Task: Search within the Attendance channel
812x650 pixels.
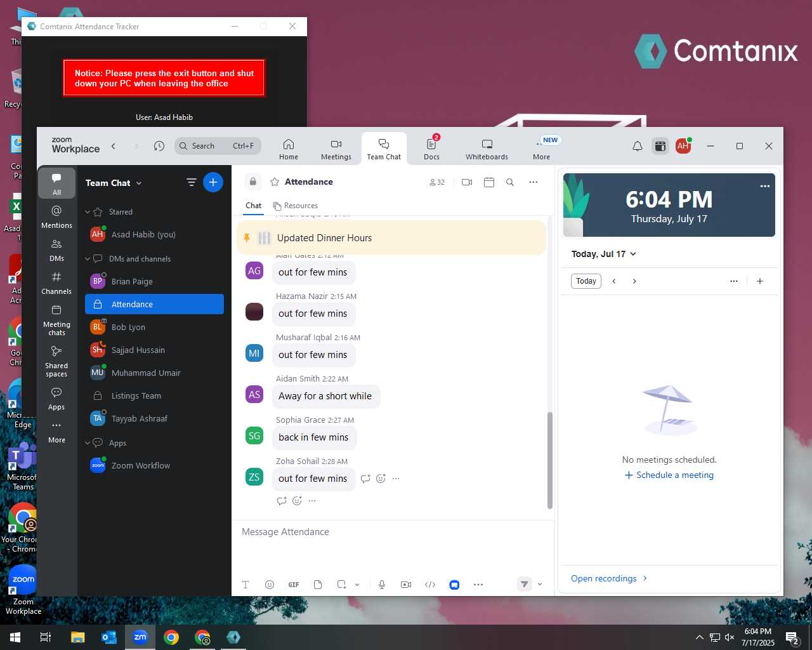Action: (510, 182)
